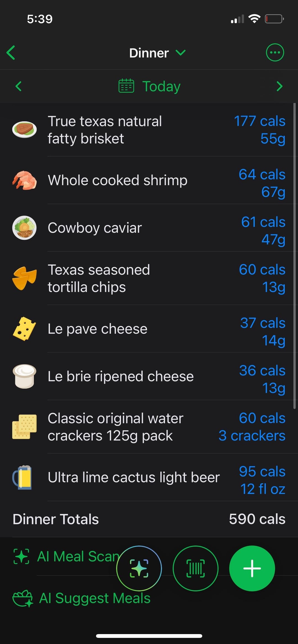This screenshot has width=298, height=644.
Task: Tap the Today date label
Action: point(161,87)
